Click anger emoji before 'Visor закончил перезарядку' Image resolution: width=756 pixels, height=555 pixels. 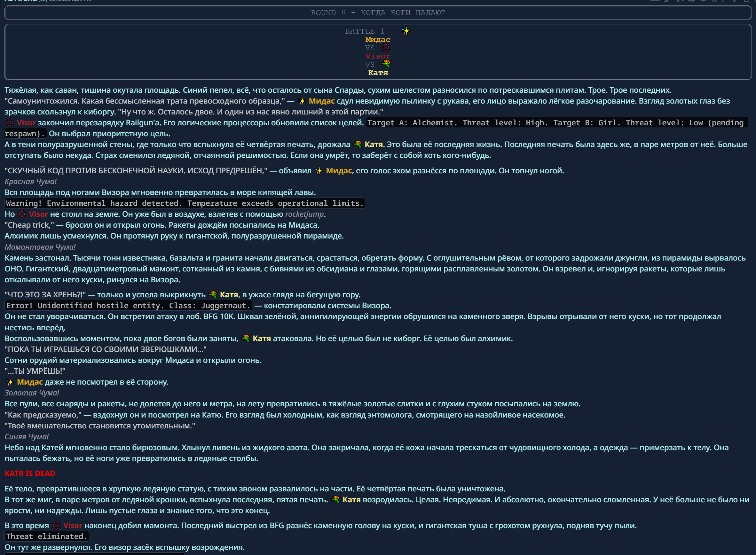tap(10, 123)
